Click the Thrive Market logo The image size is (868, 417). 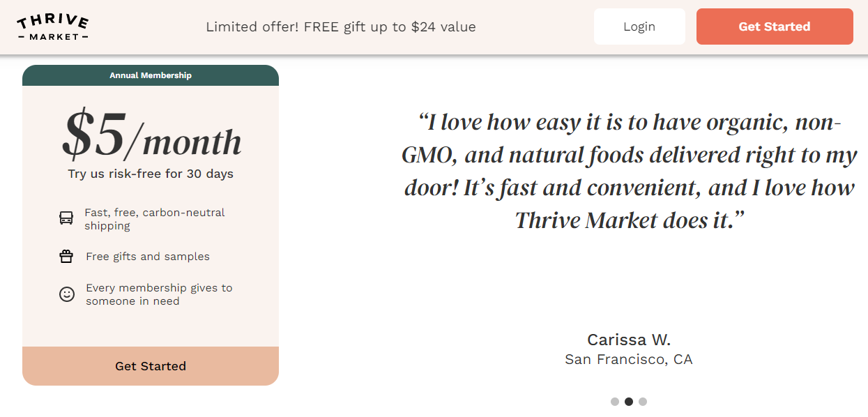point(52,27)
